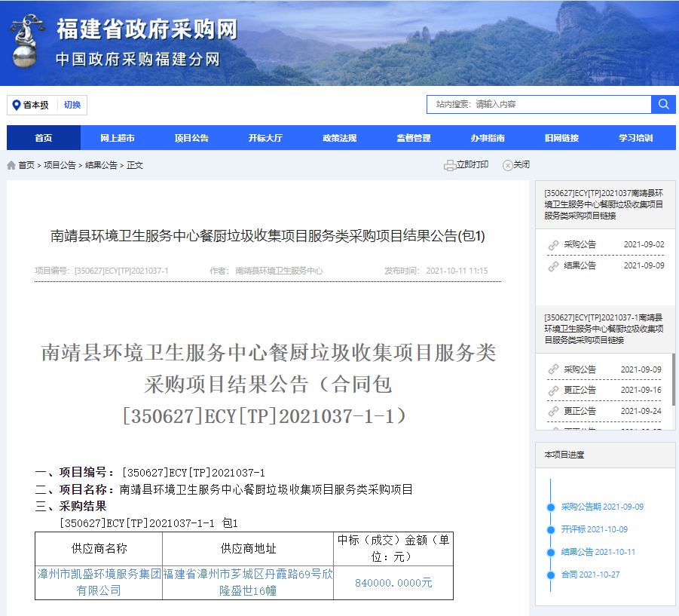This screenshot has height=616, width=679.
Task: Click link icon beside 结果公告 2021-09-09
Action: [x=553, y=266]
